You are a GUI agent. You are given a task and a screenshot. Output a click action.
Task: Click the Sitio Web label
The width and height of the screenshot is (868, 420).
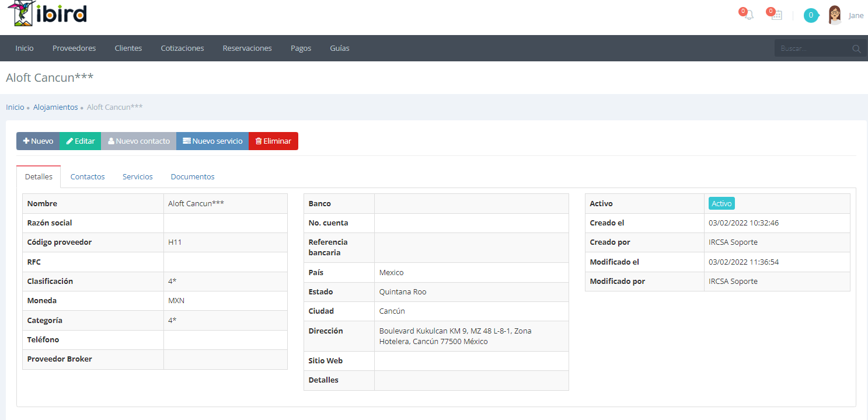[x=326, y=361]
